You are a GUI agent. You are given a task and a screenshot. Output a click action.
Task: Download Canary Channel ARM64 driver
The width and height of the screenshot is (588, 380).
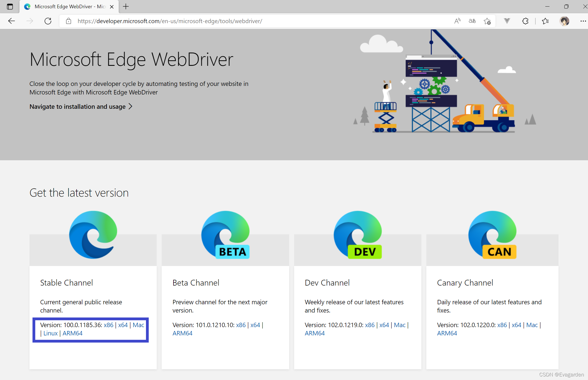447,333
